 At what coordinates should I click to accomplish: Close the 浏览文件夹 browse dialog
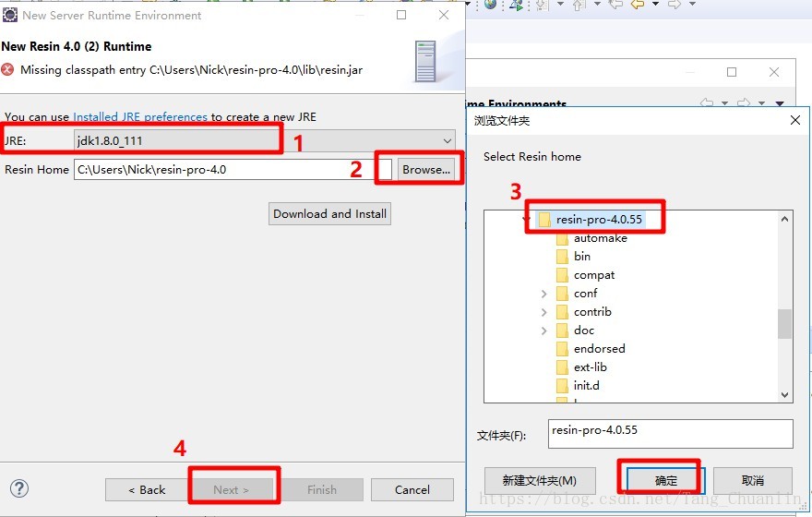coord(795,120)
